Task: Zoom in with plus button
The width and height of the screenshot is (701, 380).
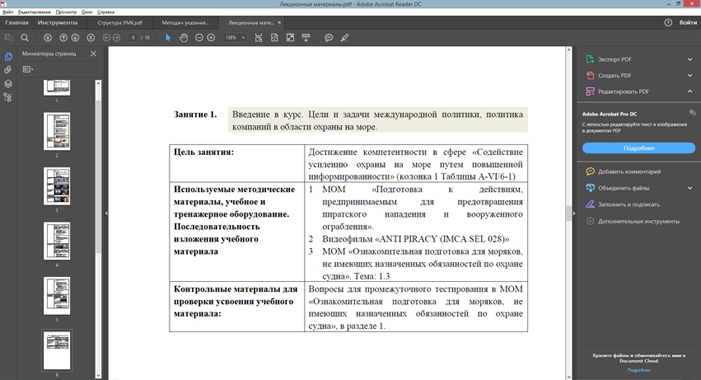Action: (211, 38)
